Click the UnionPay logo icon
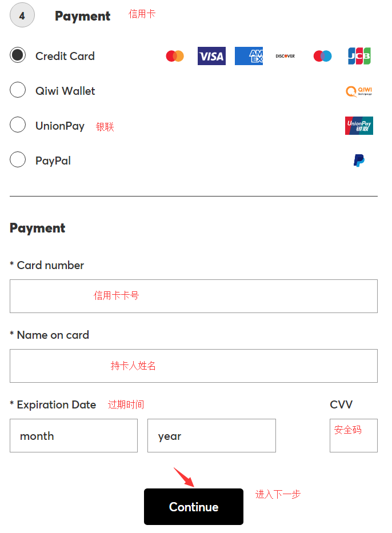This screenshot has height=533, width=392. pos(359,126)
